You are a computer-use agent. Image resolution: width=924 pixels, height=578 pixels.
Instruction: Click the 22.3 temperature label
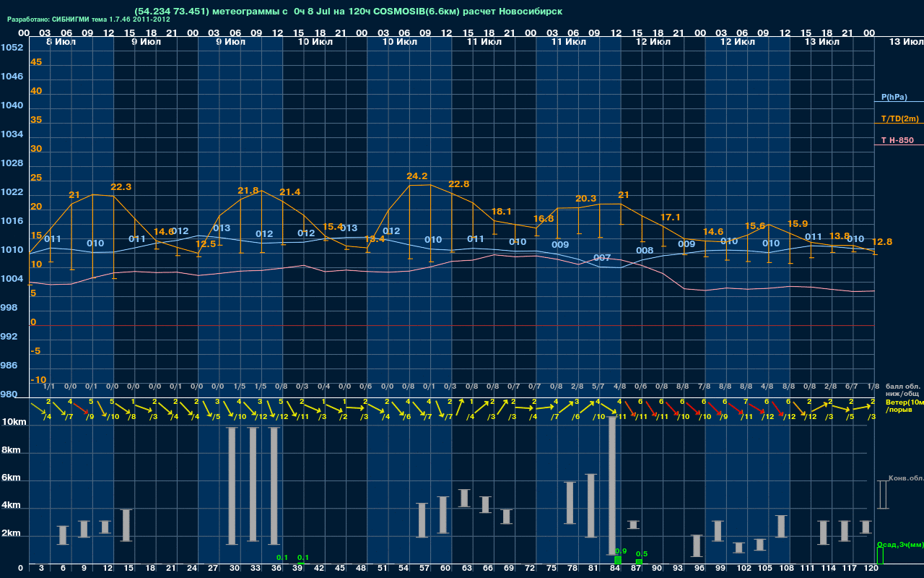[121, 186]
